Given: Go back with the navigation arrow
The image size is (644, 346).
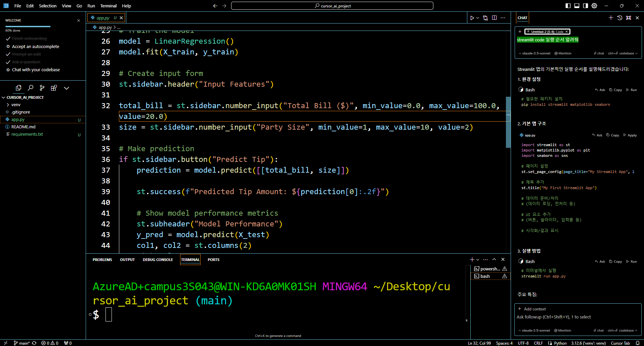Looking at the screenshot, I should pos(215,6).
